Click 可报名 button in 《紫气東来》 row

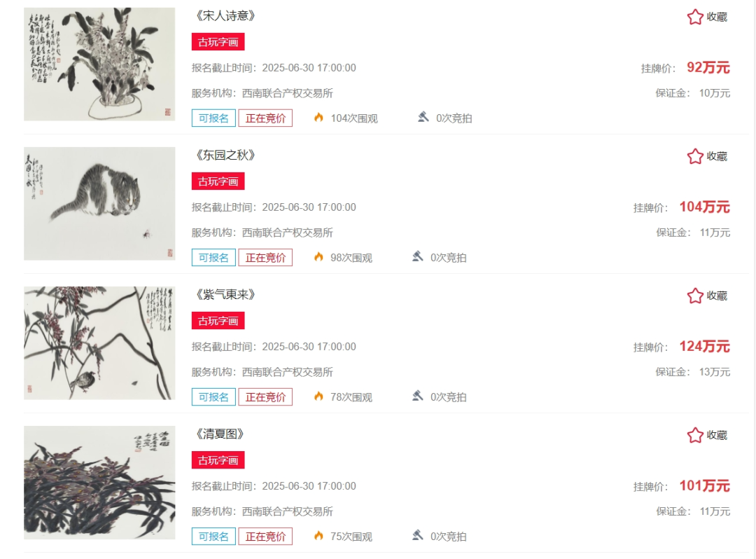(x=213, y=397)
